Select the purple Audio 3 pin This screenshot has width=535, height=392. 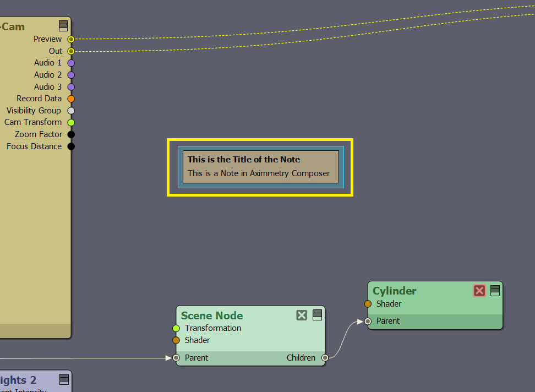71,87
